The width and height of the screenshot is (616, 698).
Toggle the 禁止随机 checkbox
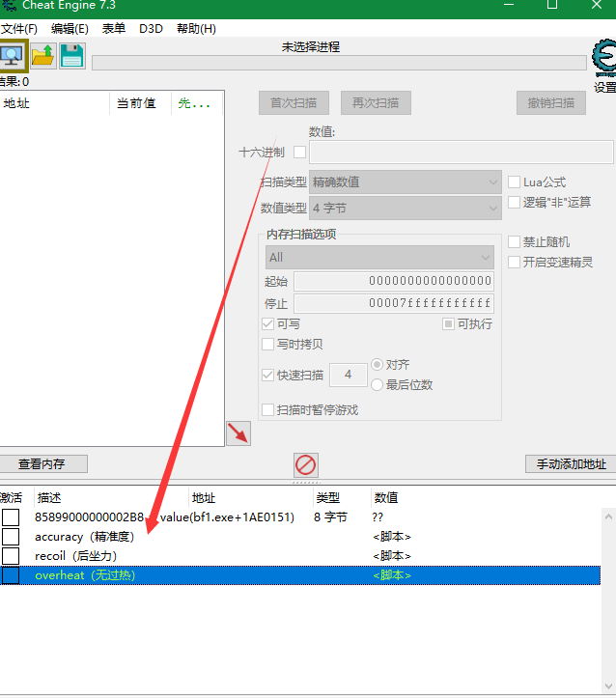coord(514,241)
